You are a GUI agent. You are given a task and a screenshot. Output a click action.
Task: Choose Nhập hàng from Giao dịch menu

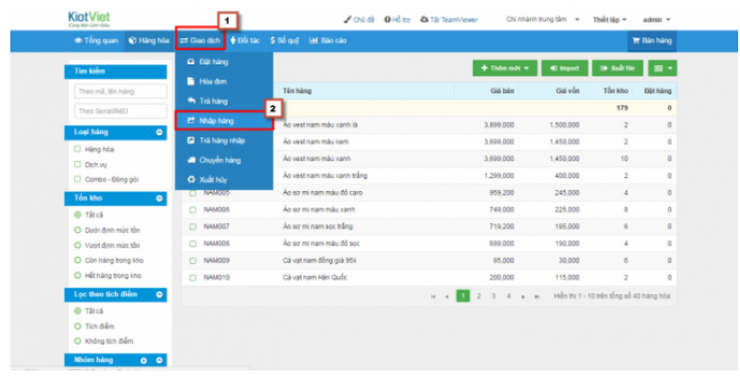pyautogui.click(x=224, y=121)
